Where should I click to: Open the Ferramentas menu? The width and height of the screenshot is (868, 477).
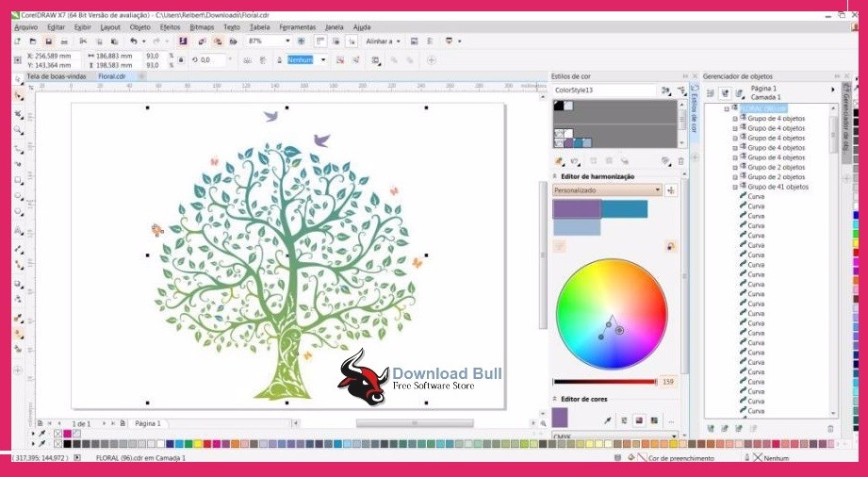pyautogui.click(x=297, y=27)
